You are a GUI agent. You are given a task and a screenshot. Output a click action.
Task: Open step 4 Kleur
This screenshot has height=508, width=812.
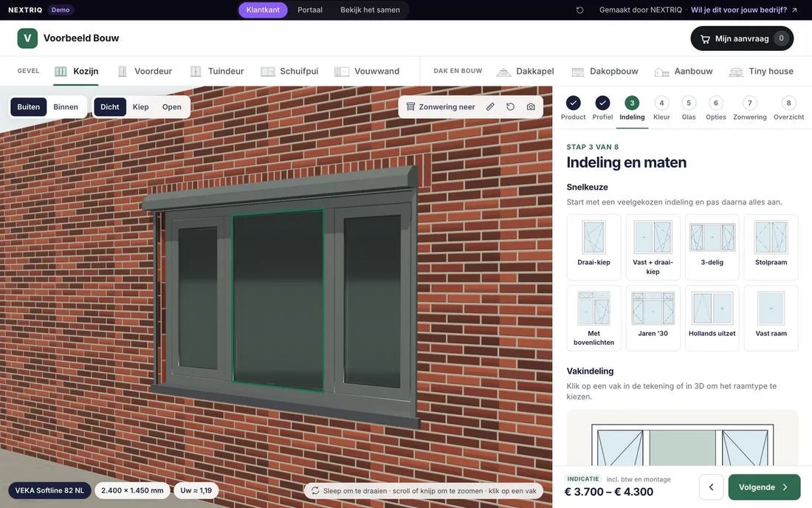661,109
